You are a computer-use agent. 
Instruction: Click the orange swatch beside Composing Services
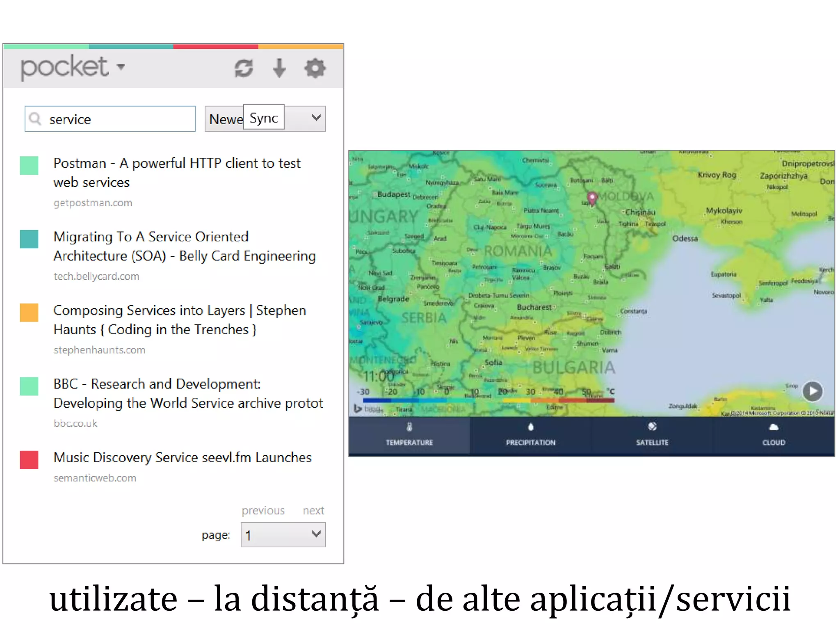(29, 313)
